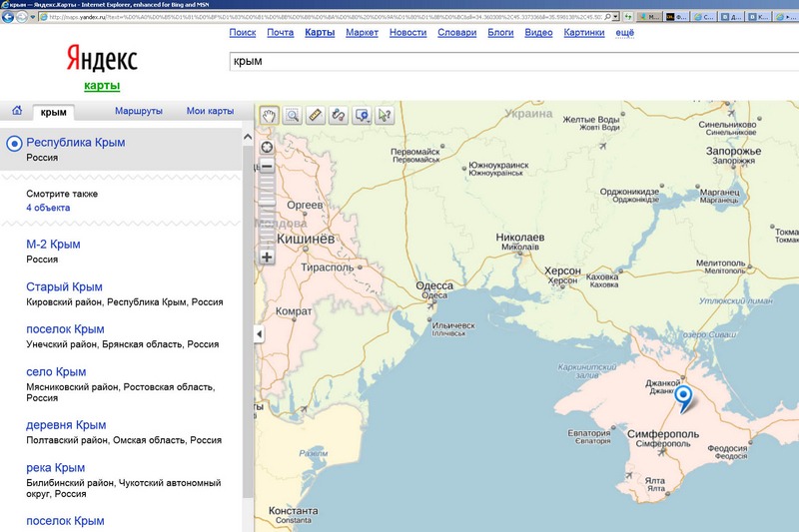799x532 pixels.
Task: Click the blue placemark pin on Crimea
Action: [x=683, y=398]
